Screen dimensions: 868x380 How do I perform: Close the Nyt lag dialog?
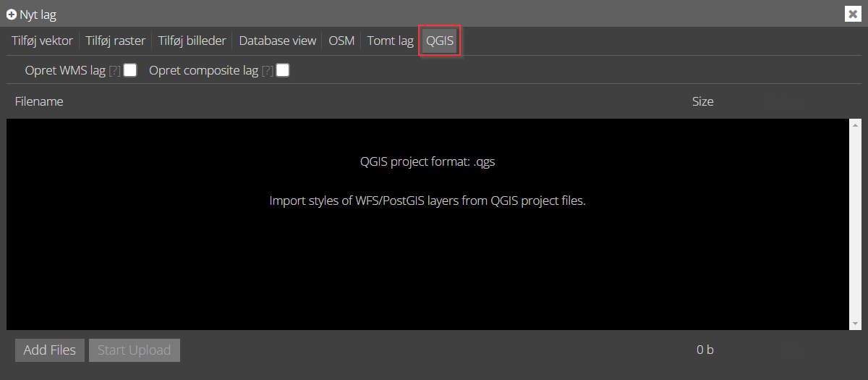[853, 14]
